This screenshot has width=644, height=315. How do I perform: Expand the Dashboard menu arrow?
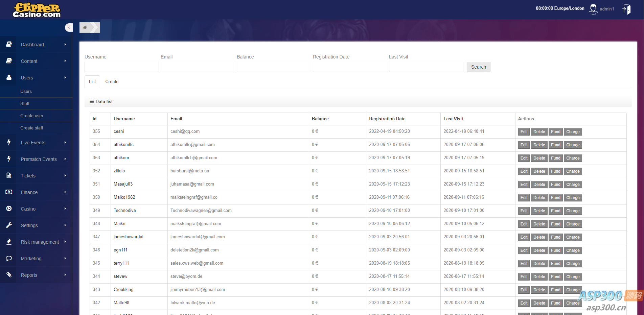(x=65, y=45)
